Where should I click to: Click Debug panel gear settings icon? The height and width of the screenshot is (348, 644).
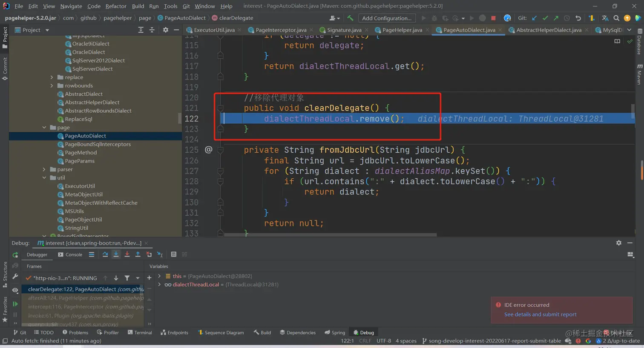click(618, 242)
